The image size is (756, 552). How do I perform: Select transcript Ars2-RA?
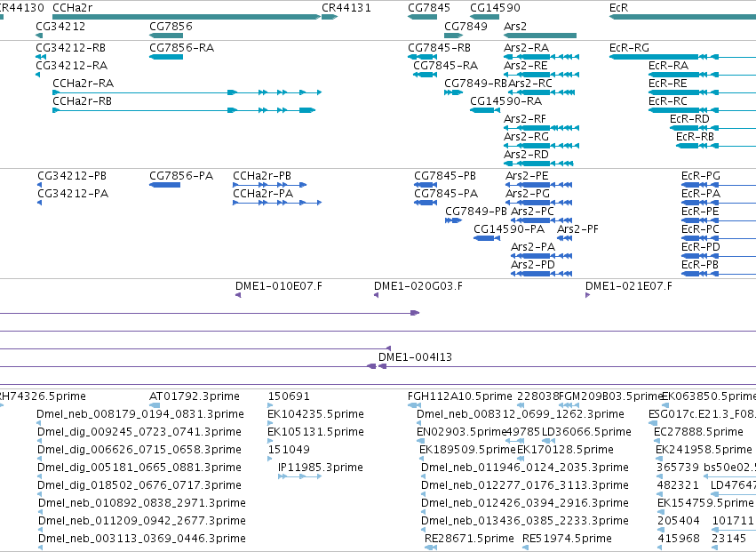[541, 57]
